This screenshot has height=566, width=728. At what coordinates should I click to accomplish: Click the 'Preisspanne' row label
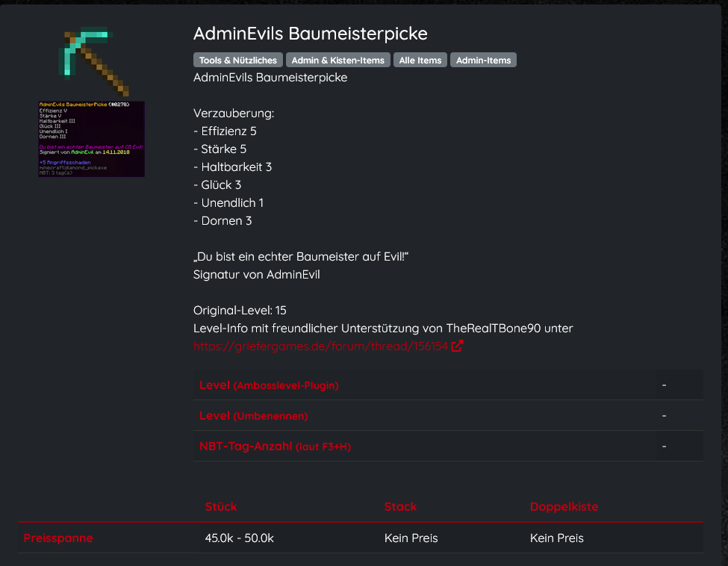tap(58, 538)
